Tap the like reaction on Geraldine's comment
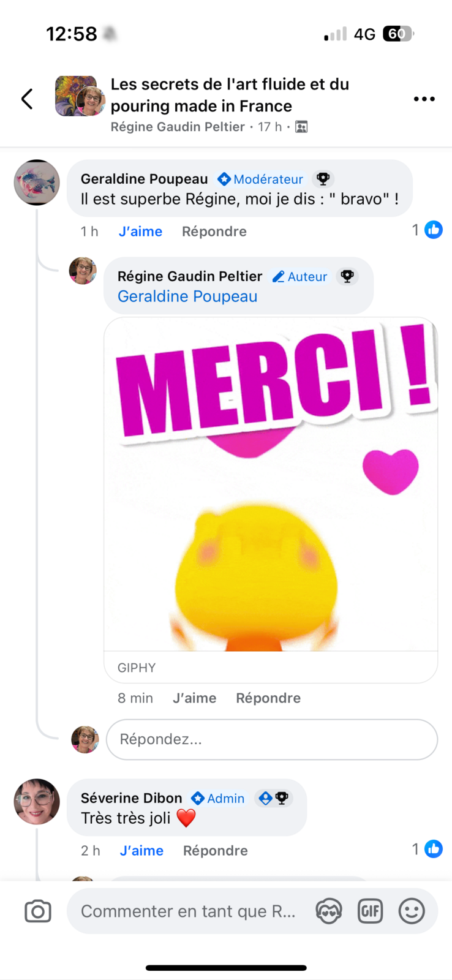 434,230
